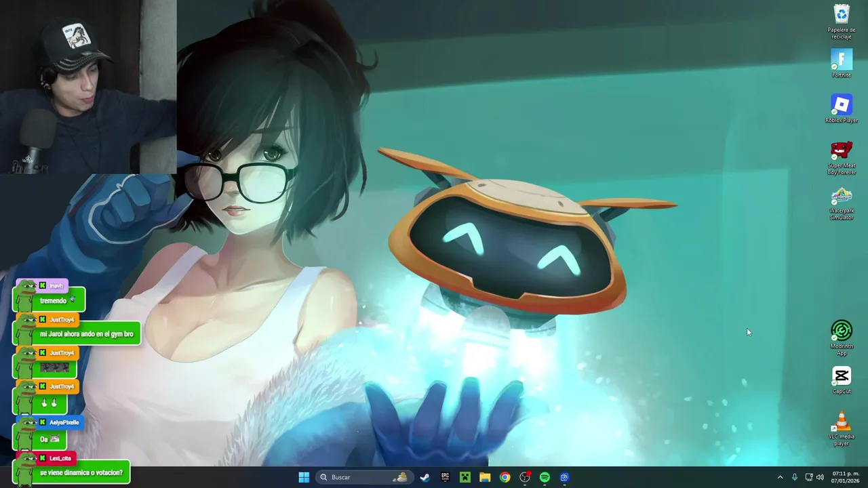
Task: Click the microphone tray icon
Action: click(795, 477)
